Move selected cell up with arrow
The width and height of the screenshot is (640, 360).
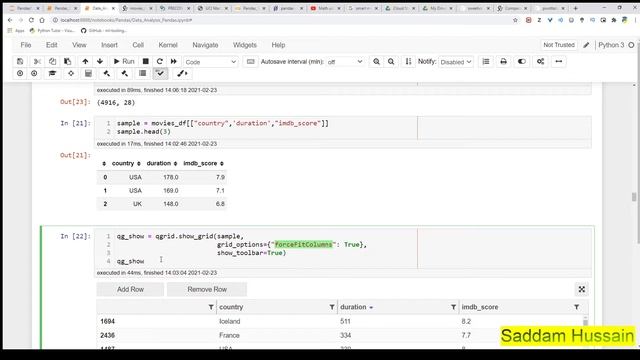coord(85,61)
